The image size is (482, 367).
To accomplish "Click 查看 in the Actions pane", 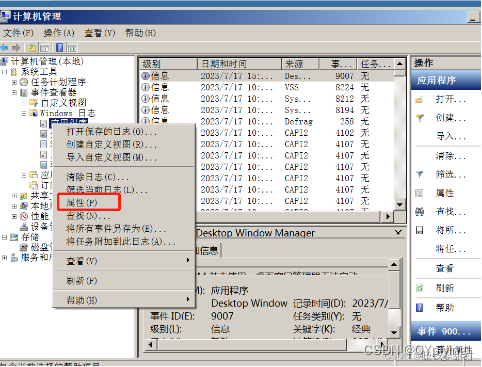I will point(445,268).
